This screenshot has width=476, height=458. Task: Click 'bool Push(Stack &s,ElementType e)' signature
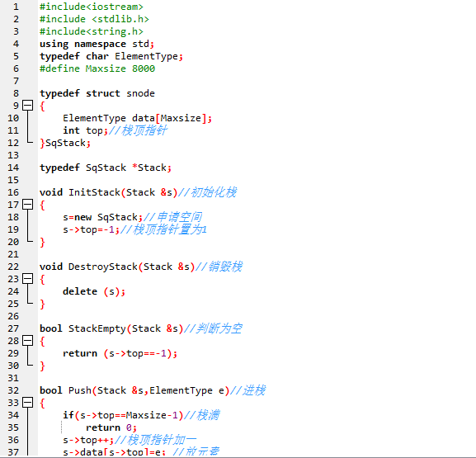[134, 390]
